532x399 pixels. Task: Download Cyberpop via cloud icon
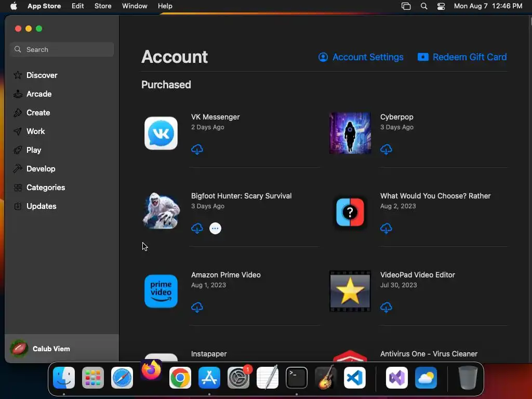pos(386,149)
